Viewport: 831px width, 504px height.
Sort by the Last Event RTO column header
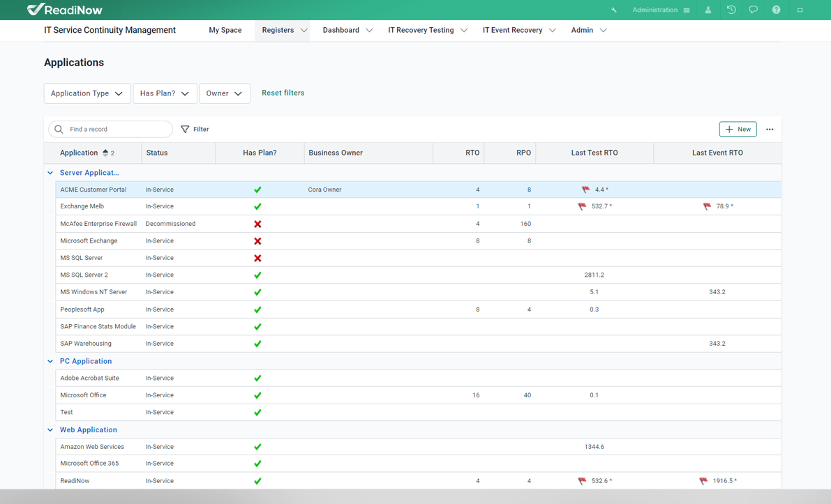click(x=717, y=153)
